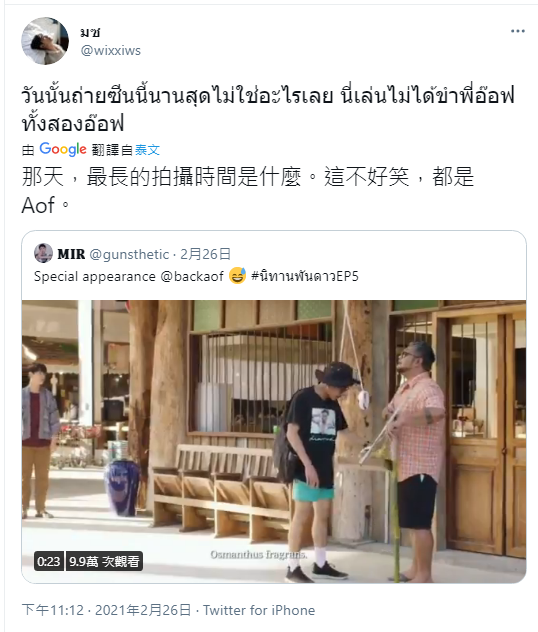Open the @gunsthetic profile handle
This screenshot has height=632, width=538.
pyautogui.click(x=129, y=254)
